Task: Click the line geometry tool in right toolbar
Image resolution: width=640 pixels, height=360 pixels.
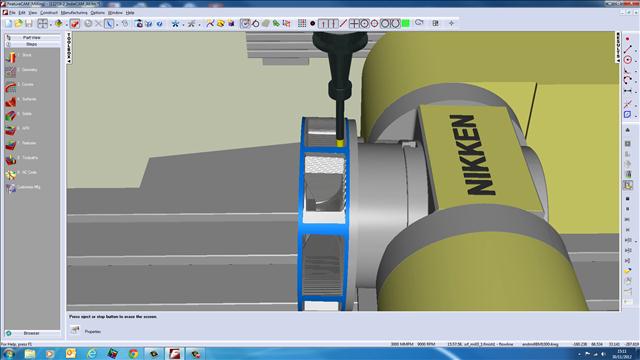Action: coord(628,50)
